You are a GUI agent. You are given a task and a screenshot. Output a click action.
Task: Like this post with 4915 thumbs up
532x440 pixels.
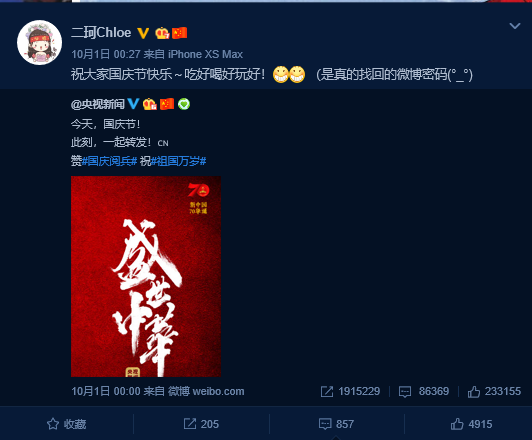tap(471, 424)
